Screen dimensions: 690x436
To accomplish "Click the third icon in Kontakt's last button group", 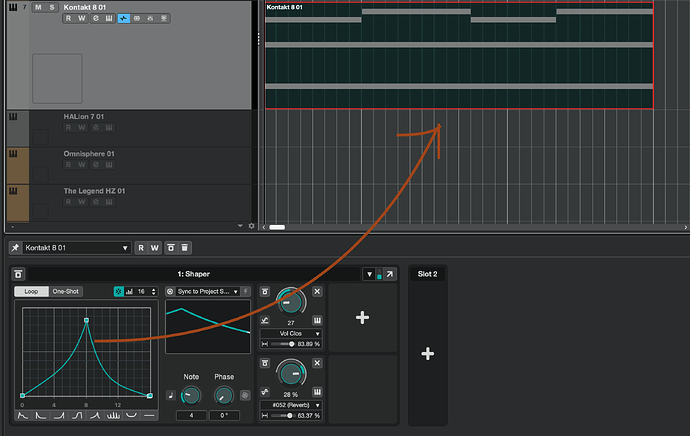I will (150, 18).
